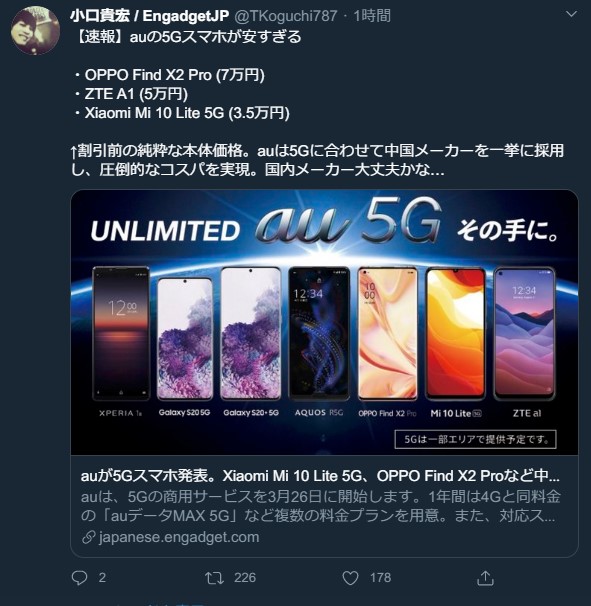The image size is (591, 606).
Task: Click the display name 小口貴宏 / EngadgetJP
Action: tap(150, 16)
